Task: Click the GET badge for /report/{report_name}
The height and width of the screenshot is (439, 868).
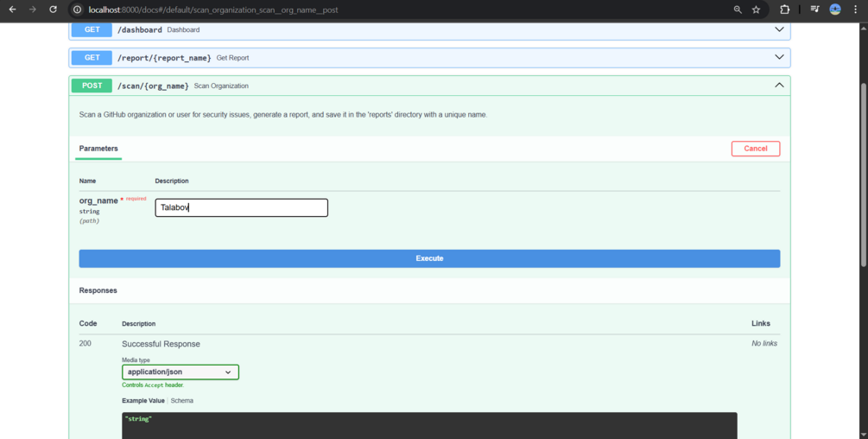Action: click(x=92, y=58)
